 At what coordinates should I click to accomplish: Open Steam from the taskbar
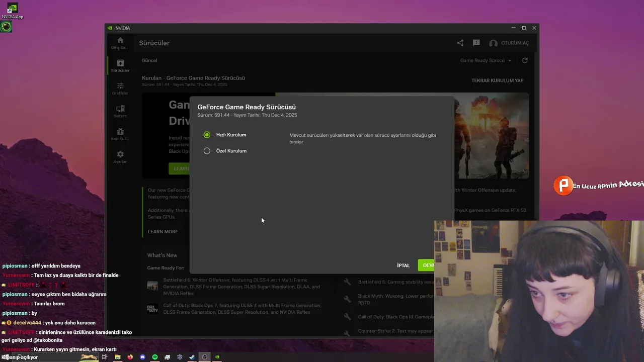[192, 357]
